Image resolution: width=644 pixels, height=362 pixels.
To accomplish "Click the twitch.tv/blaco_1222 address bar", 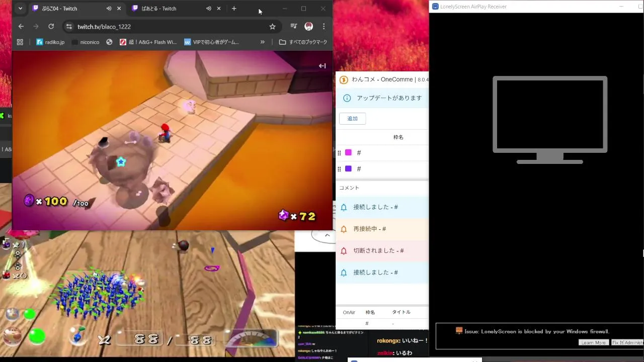I will (171, 26).
